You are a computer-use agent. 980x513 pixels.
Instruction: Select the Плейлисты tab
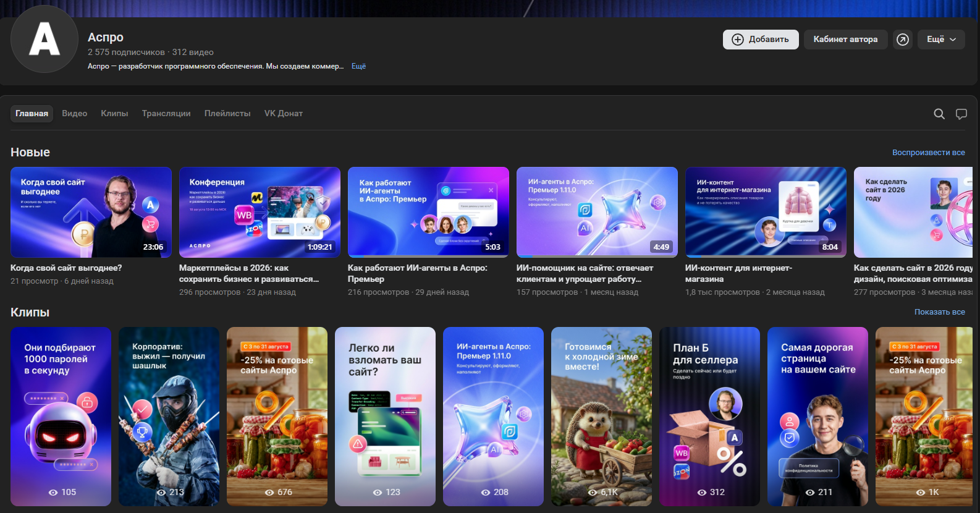coord(227,114)
